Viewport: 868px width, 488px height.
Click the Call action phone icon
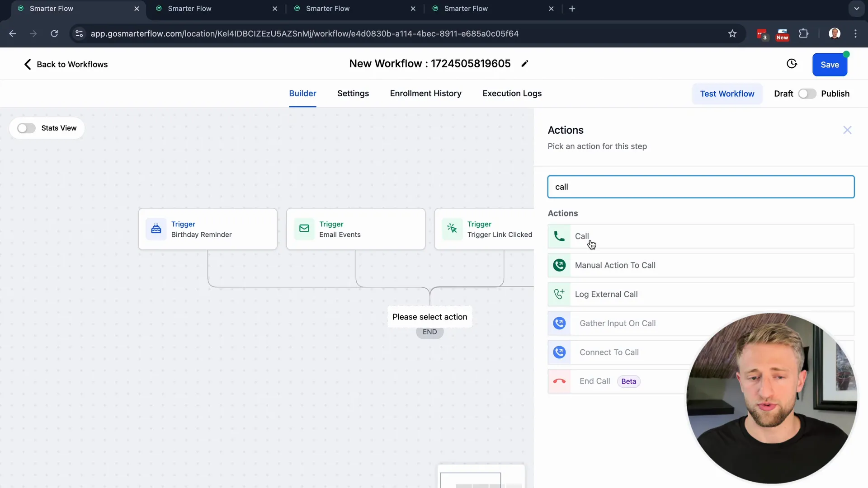[x=559, y=236]
